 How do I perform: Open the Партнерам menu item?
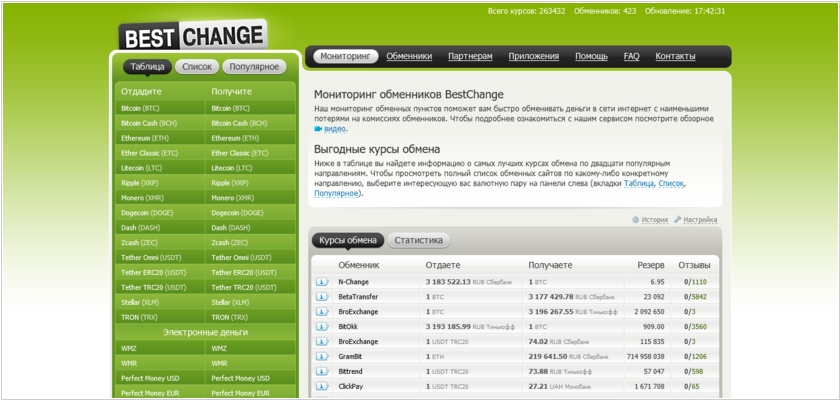pyautogui.click(x=470, y=56)
